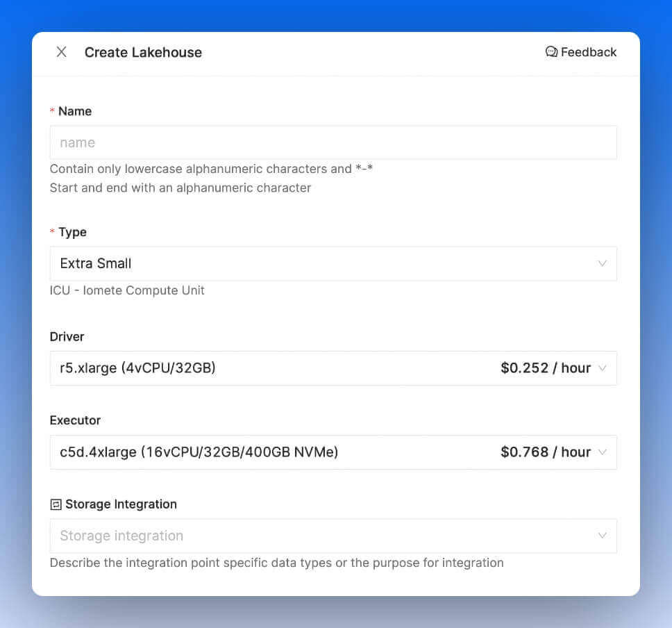
Task: Click the Type field label
Action: (72, 232)
